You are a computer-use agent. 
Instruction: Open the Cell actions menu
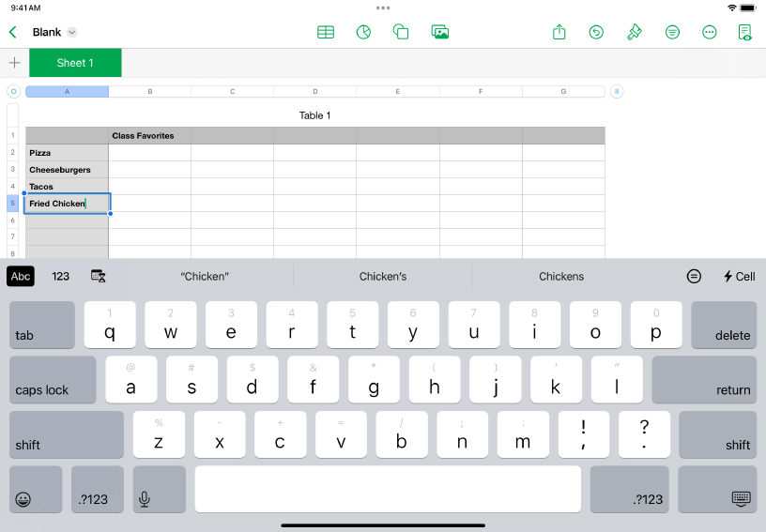(739, 276)
